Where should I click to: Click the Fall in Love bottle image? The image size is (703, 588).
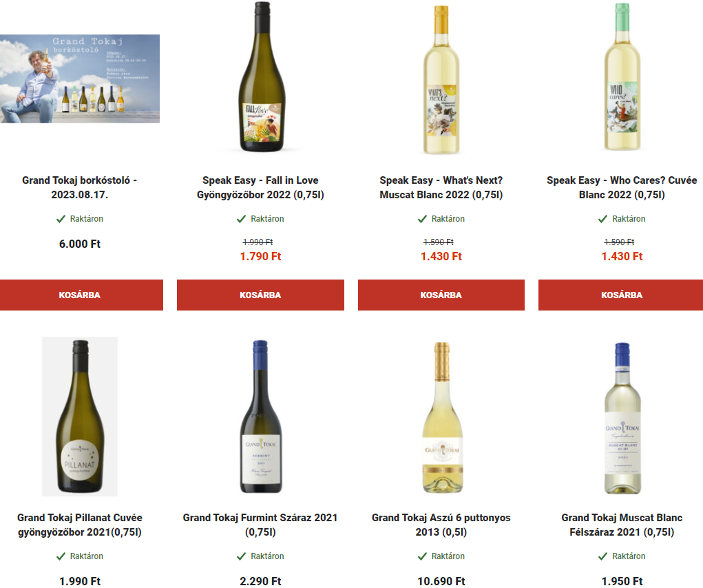tap(262, 77)
